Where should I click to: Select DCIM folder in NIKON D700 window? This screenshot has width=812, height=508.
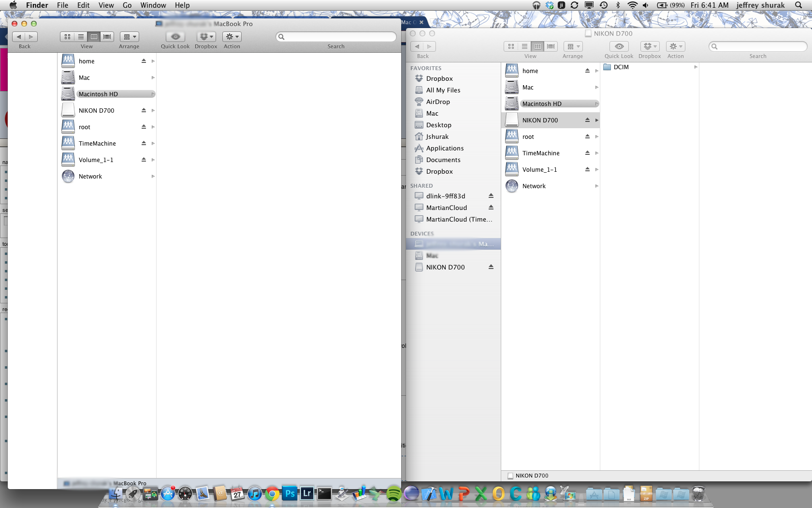click(650, 67)
